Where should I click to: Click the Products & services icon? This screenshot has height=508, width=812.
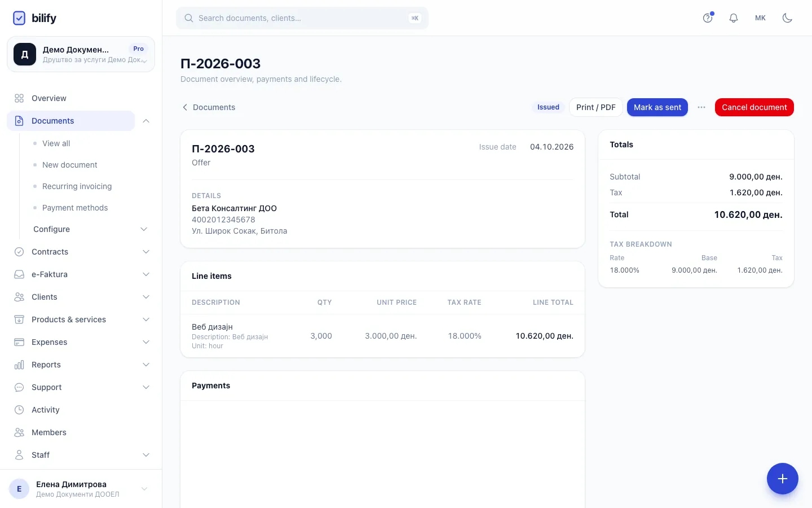[x=19, y=319]
